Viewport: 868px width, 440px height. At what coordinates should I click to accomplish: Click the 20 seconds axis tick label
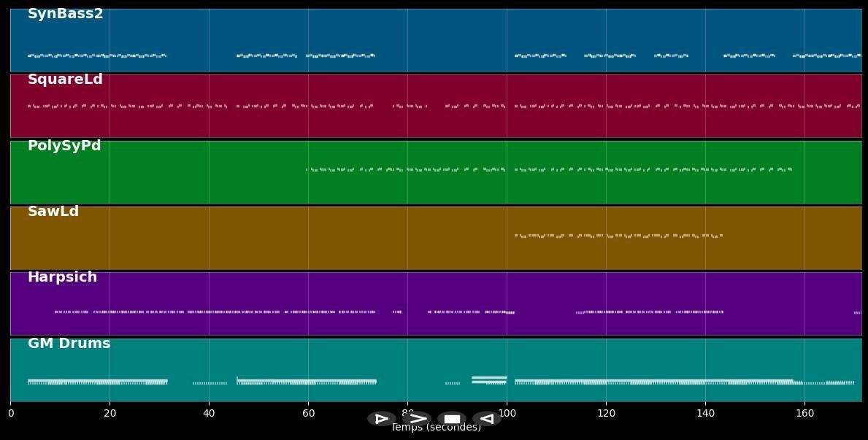click(110, 414)
